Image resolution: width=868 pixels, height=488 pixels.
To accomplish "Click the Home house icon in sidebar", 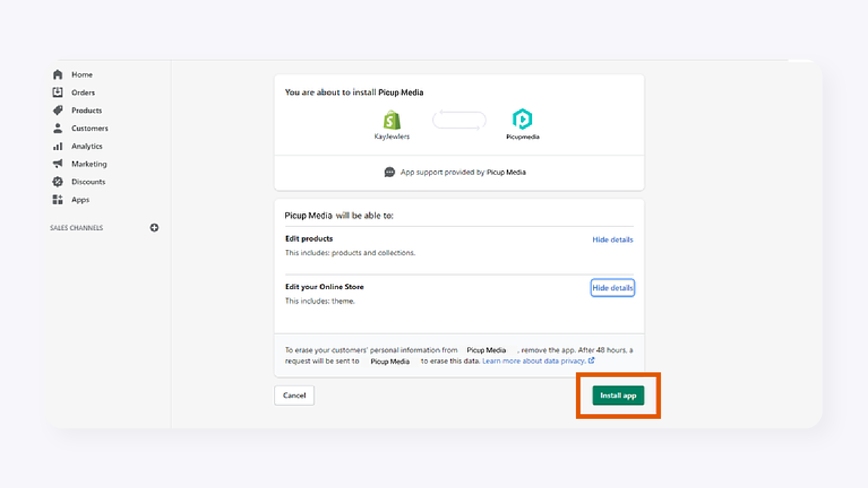I will pyautogui.click(x=57, y=75).
